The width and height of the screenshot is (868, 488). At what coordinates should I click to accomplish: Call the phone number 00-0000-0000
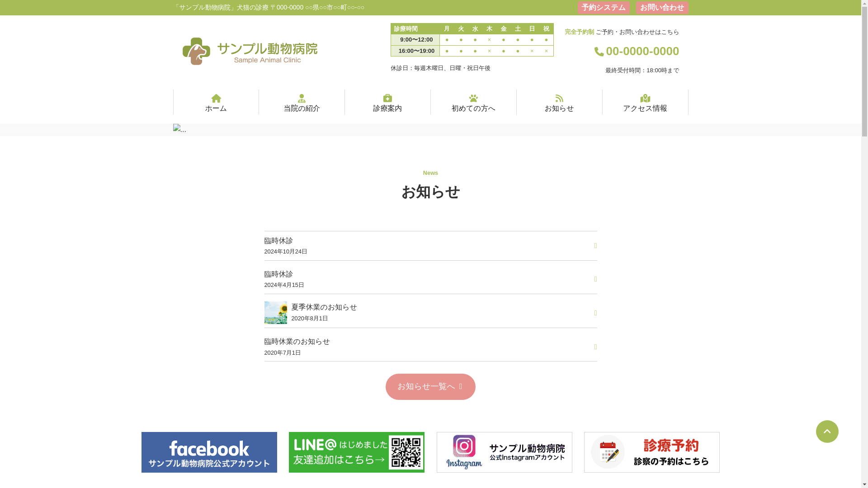click(x=642, y=51)
